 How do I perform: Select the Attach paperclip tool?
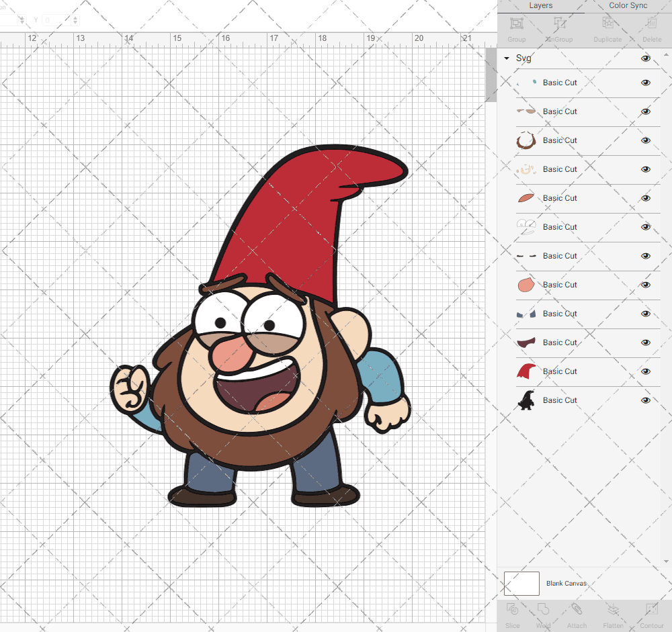point(577,609)
